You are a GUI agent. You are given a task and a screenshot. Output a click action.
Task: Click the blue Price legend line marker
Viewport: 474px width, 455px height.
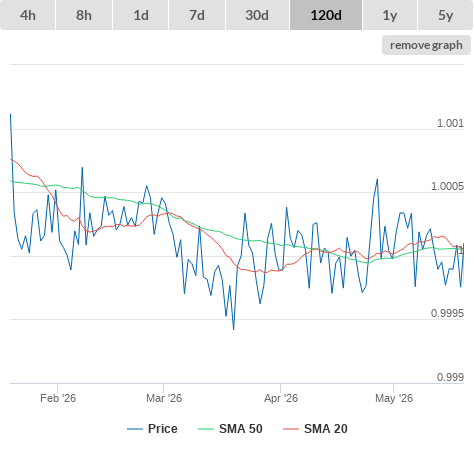[135, 429]
